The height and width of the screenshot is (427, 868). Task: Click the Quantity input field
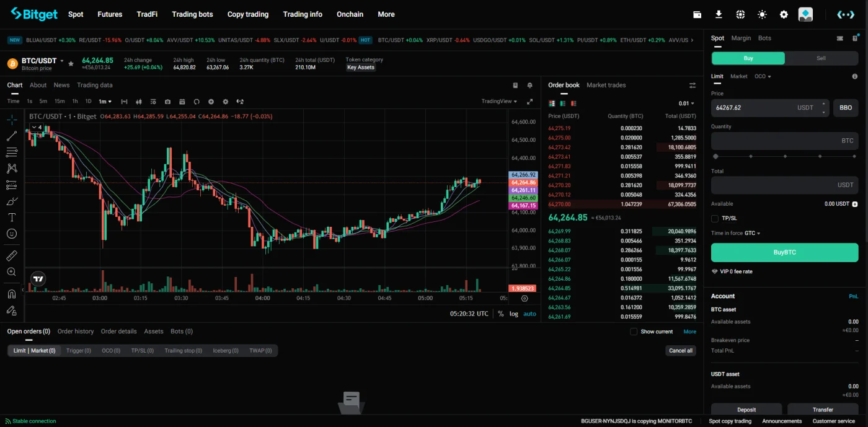click(x=785, y=141)
